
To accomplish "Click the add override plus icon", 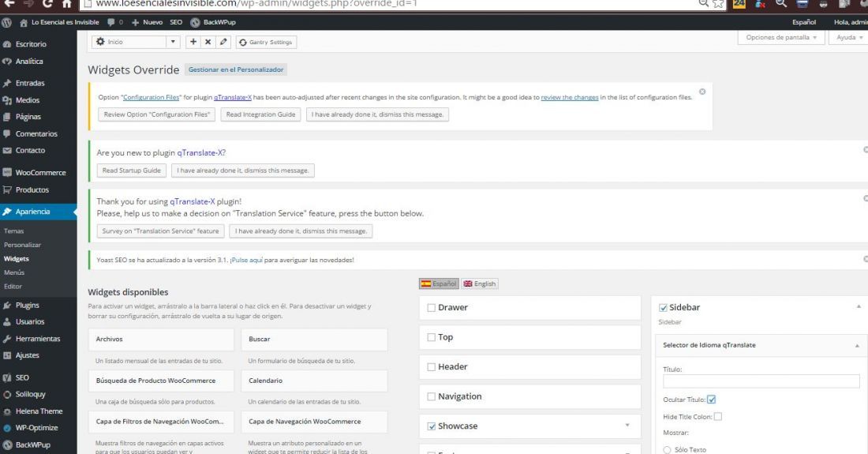I will [193, 42].
